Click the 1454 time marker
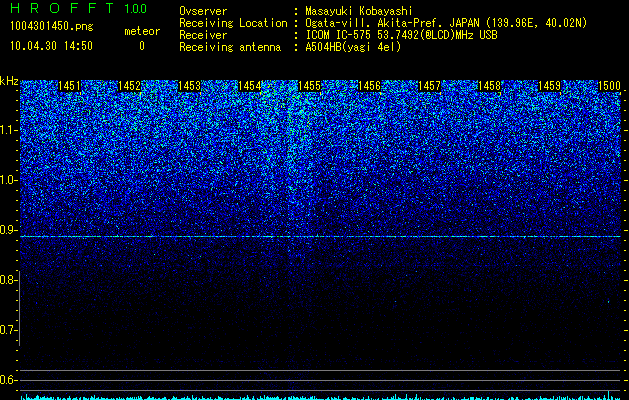The image size is (629, 400). [x=250, y=86]
